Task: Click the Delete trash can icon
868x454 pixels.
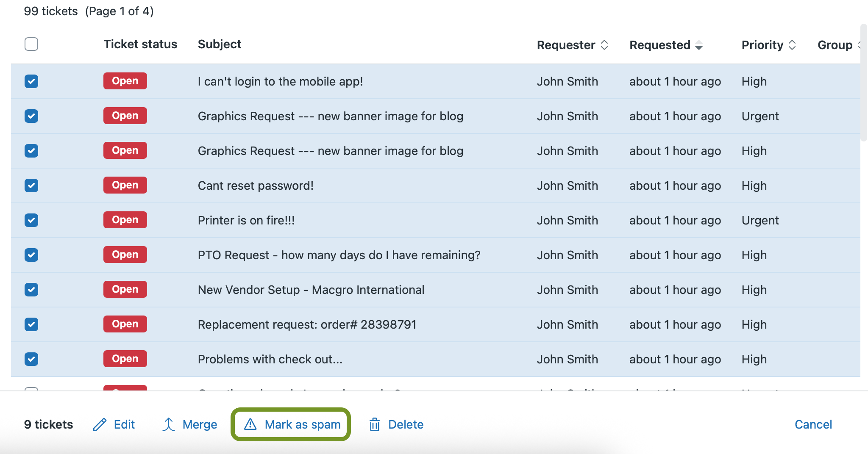Action: coord(374,424)
